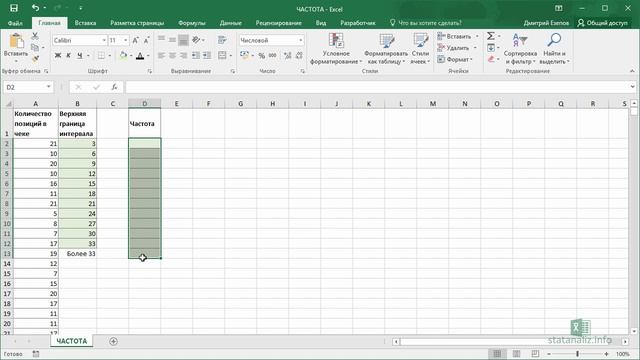Viewport: 640px width, 360px height.
Task: Switch to Page Break Preview icon
Action: coord(535,354)
